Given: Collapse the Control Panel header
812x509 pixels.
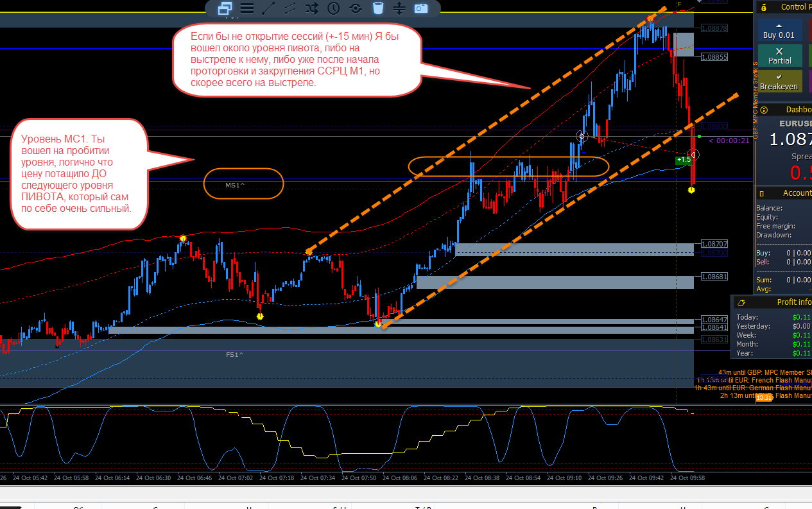Looking at the screenshot, I should (783, 7).
